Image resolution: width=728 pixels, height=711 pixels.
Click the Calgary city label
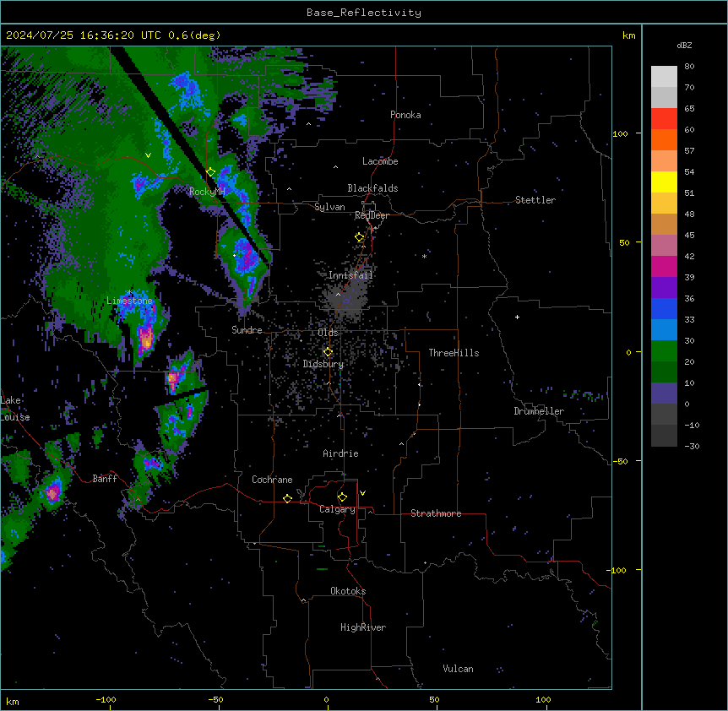337,509
